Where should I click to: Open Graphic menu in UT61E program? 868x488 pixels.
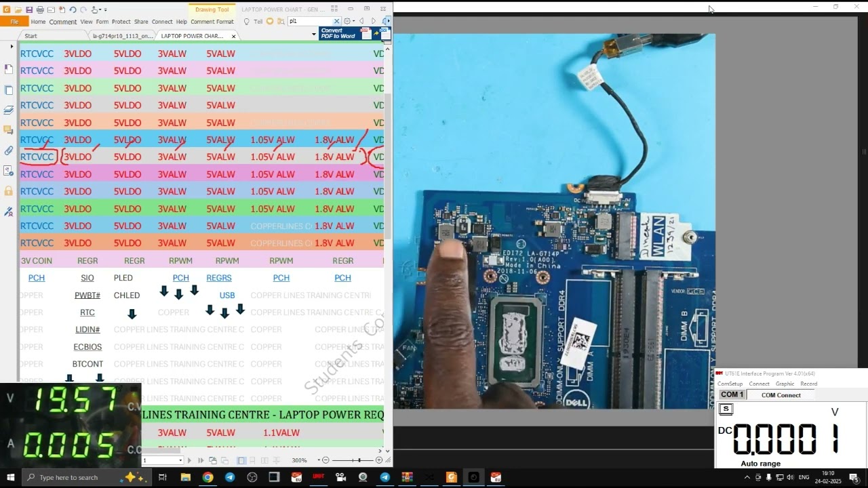[785, 384]
